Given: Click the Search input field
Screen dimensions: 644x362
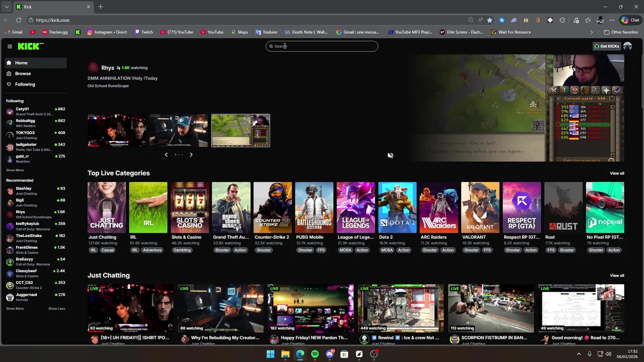Looking at the screenshot, I should [322, 46].
